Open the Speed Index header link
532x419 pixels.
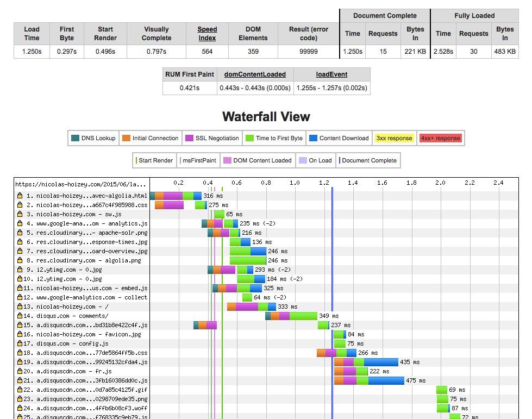(x=207, y=34)
